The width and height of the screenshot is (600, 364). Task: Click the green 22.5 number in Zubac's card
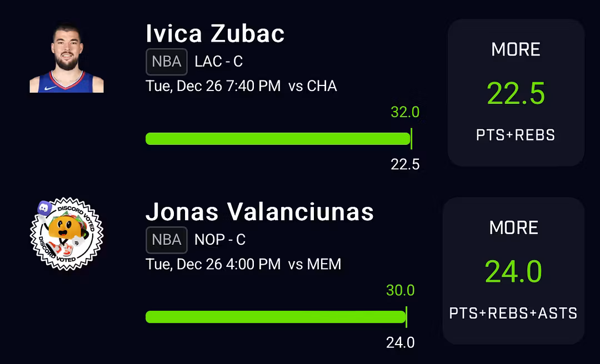516,94
